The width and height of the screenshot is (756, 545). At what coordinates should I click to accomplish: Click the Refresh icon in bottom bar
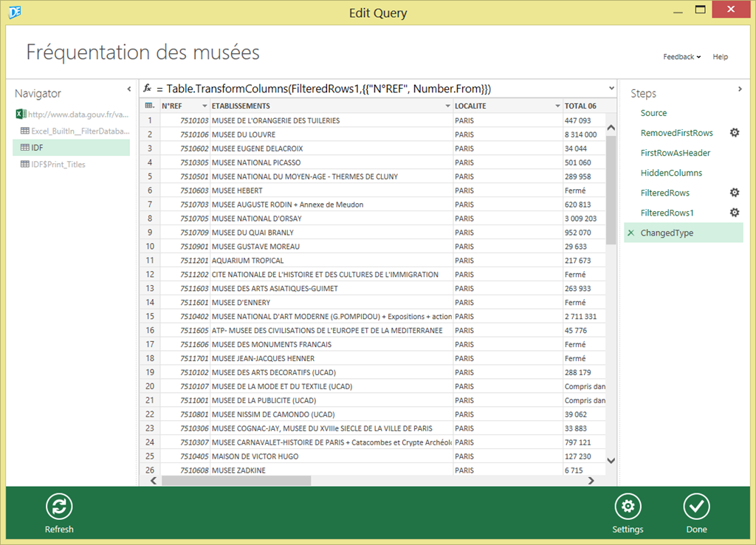point(59,507)
